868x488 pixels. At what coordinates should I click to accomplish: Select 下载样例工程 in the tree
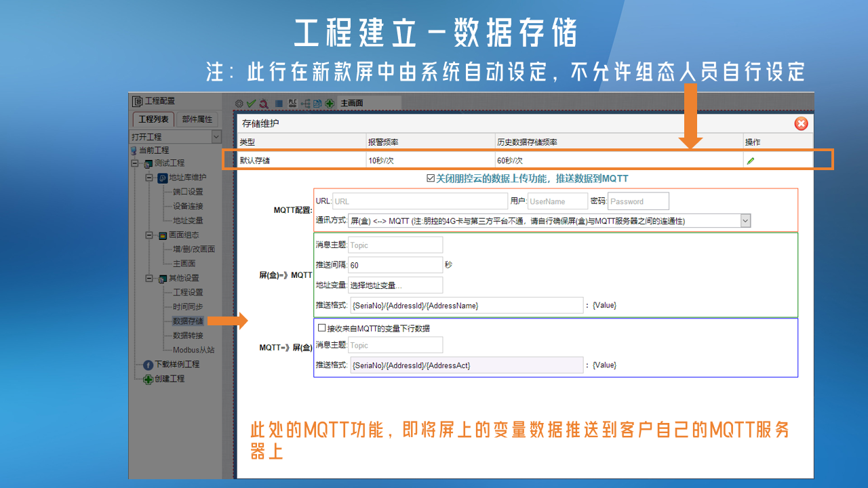click(x=176, y=364)
